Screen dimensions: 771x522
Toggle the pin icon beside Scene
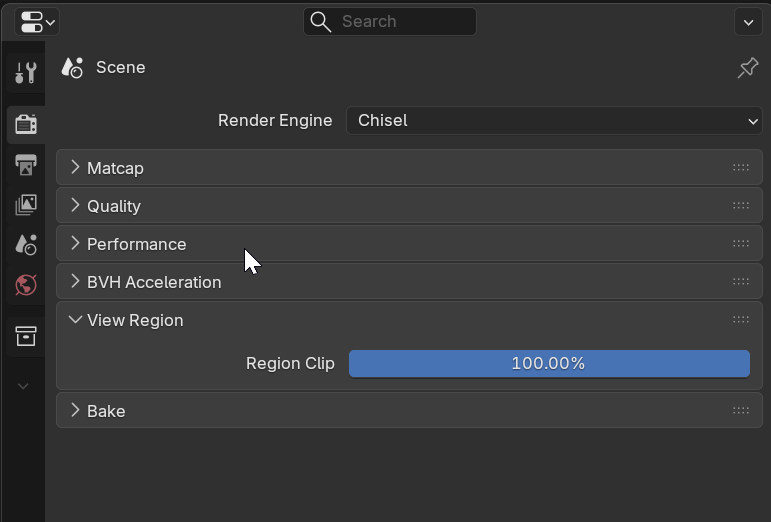[x=747, y=68]
